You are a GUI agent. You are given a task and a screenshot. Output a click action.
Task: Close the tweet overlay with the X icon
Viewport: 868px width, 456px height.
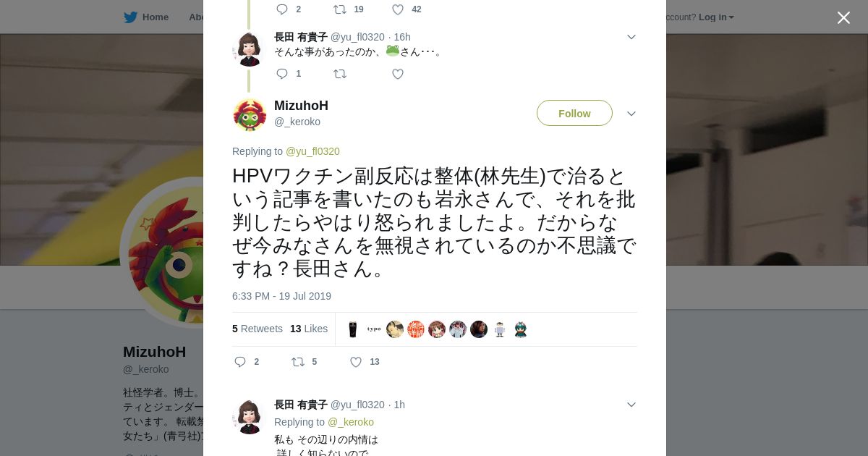843,17
